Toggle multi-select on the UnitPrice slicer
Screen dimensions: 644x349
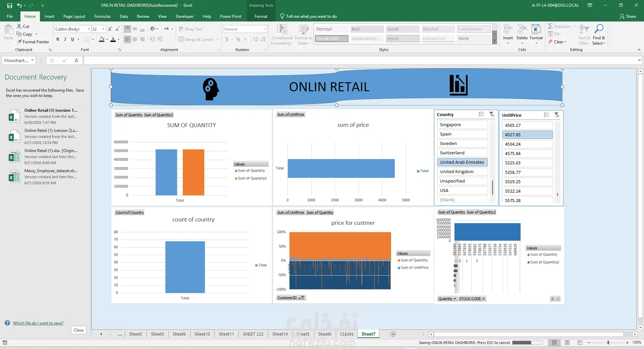(x=547, y=115)
